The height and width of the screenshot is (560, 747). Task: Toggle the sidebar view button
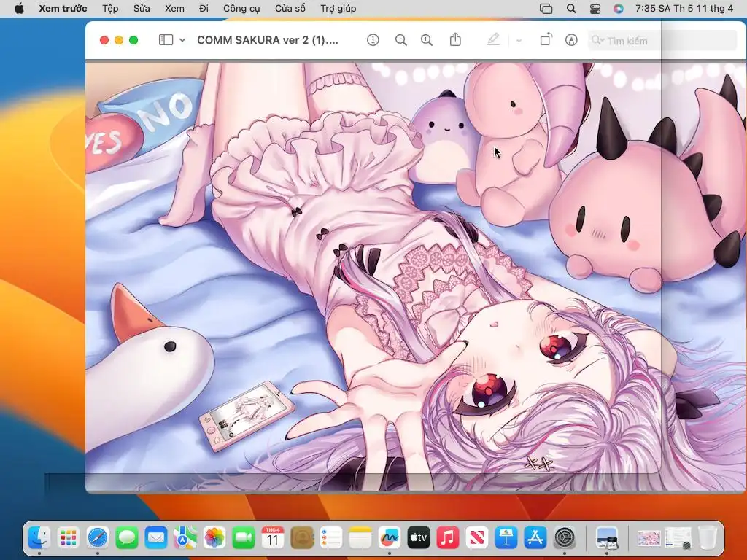(166, 40)
